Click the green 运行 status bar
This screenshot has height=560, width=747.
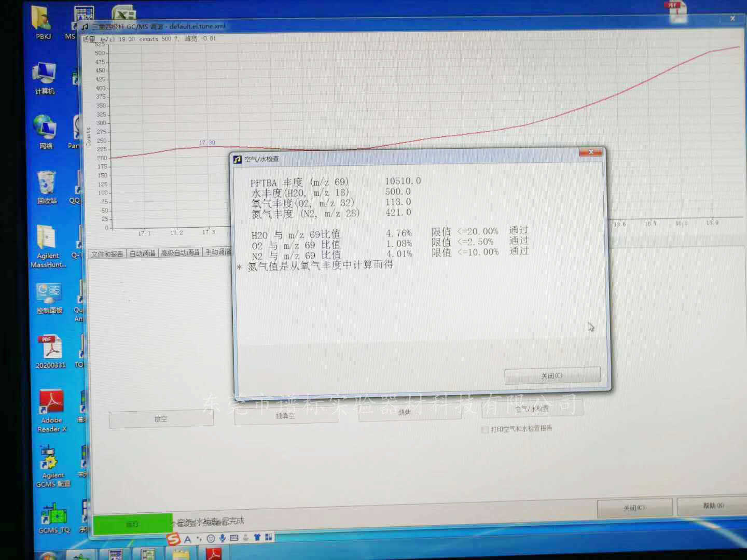[132, 524]
